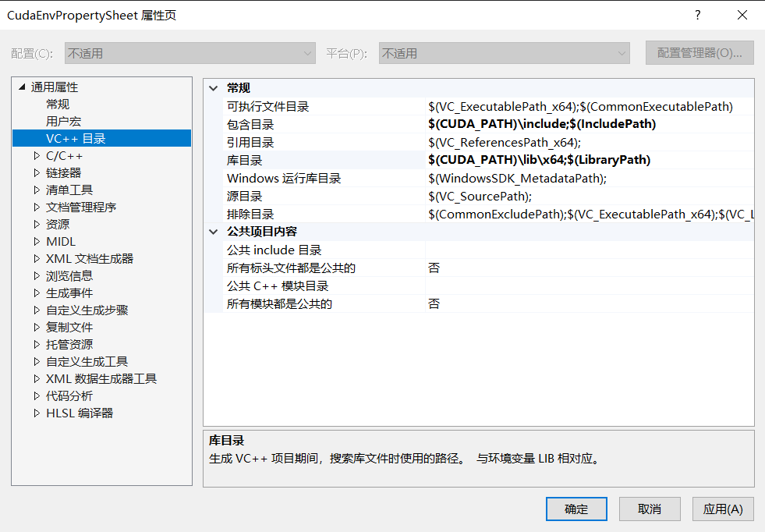
Task: Select the VC++ 目录 tree item
Action: click(101, 138)
